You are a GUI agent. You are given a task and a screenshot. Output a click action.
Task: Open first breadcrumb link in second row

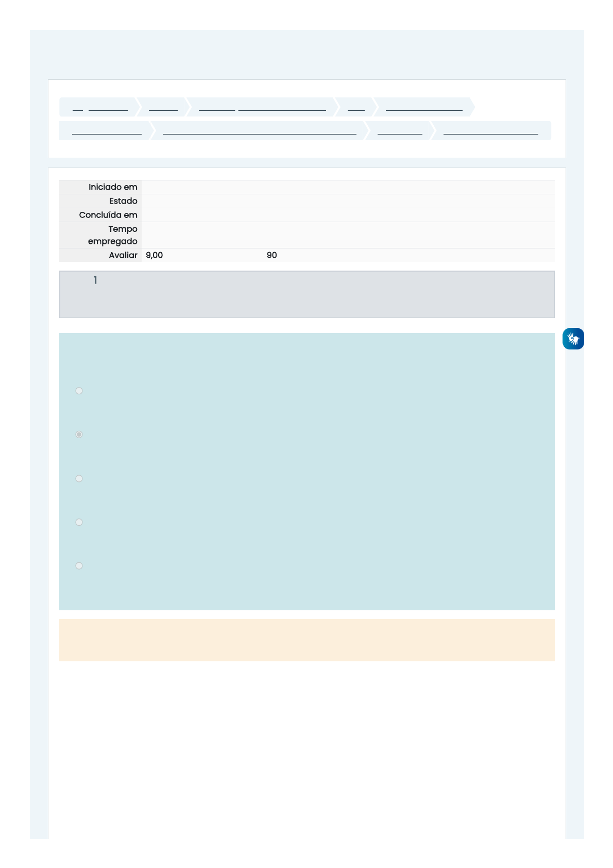pyautogui.click(x=107, y=130)
